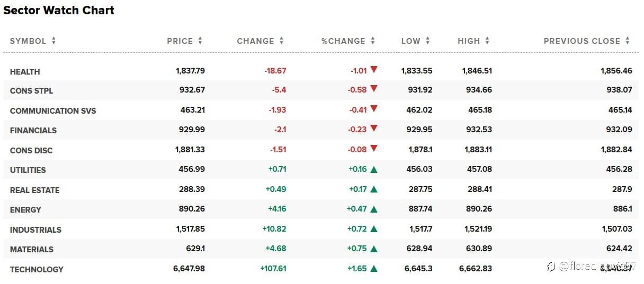Open the HEALTH sector link
This screenshot has width=644, height=284.
pos(25,71)
